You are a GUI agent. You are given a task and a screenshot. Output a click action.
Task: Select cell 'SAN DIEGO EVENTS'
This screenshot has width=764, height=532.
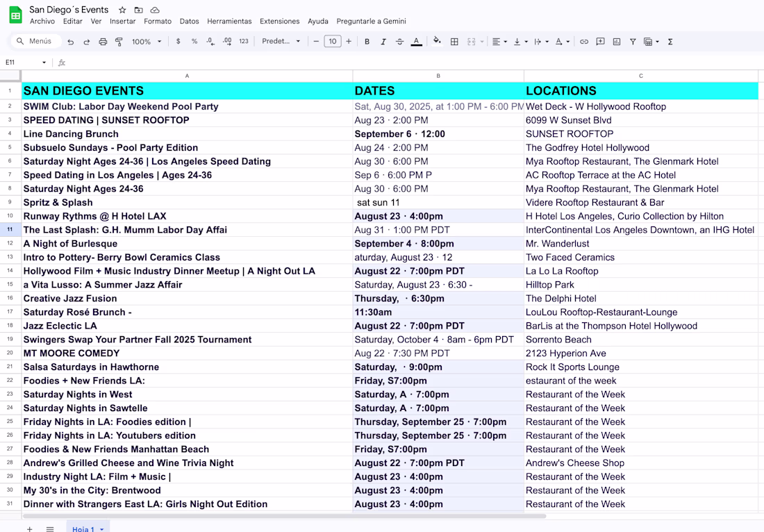point(187,90)
